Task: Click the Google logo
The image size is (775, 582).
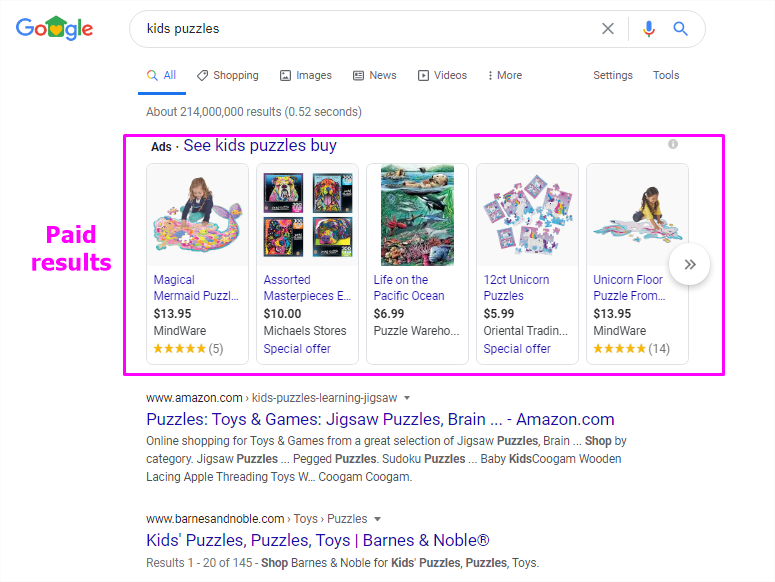Action: [54, 29]
